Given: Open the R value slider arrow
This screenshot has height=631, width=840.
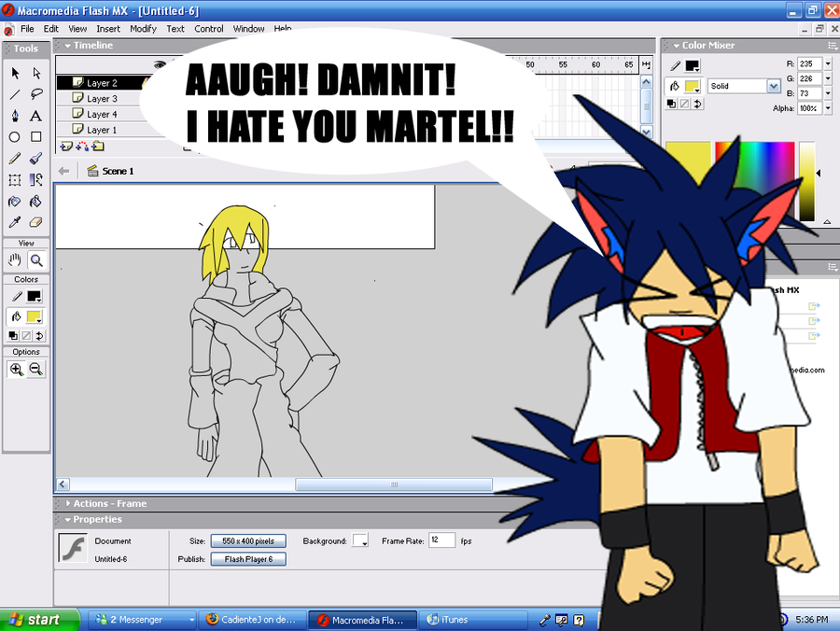Looking at the screenshot, I should click(828, 63).
